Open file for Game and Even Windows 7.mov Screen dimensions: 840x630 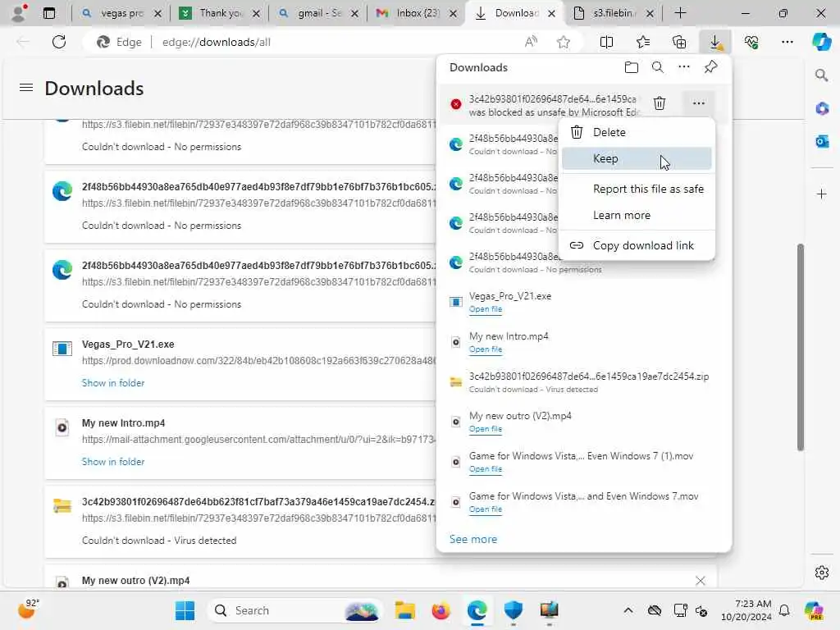[486, 509]
